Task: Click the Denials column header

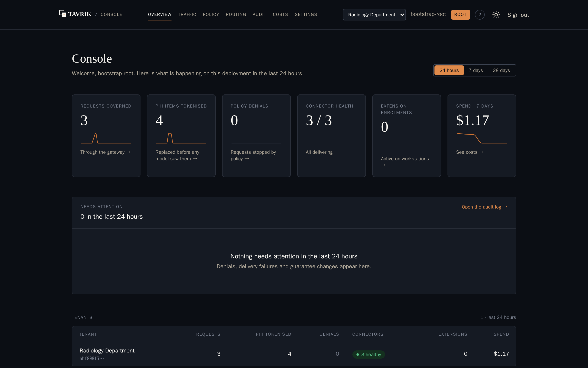Action: coord(329,334)
